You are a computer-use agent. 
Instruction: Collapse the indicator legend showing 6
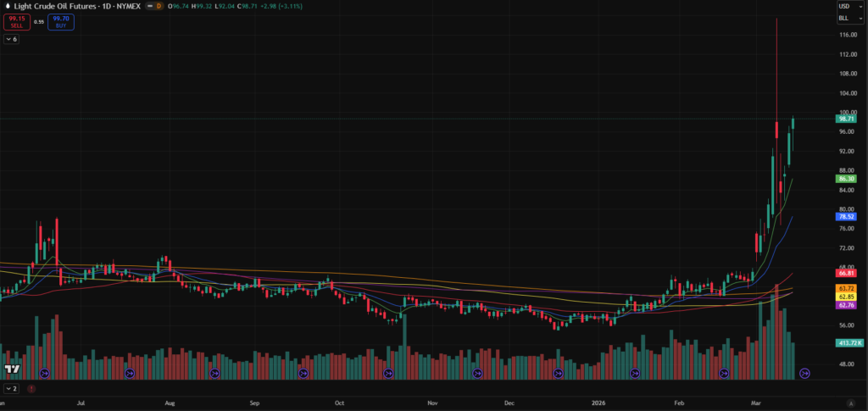[x=12, y=39]
